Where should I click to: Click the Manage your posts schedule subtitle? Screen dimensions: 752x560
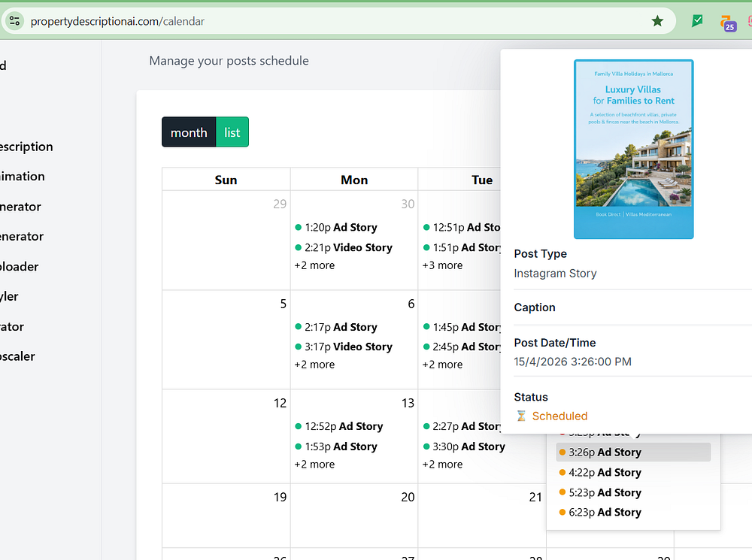[229, 61]
